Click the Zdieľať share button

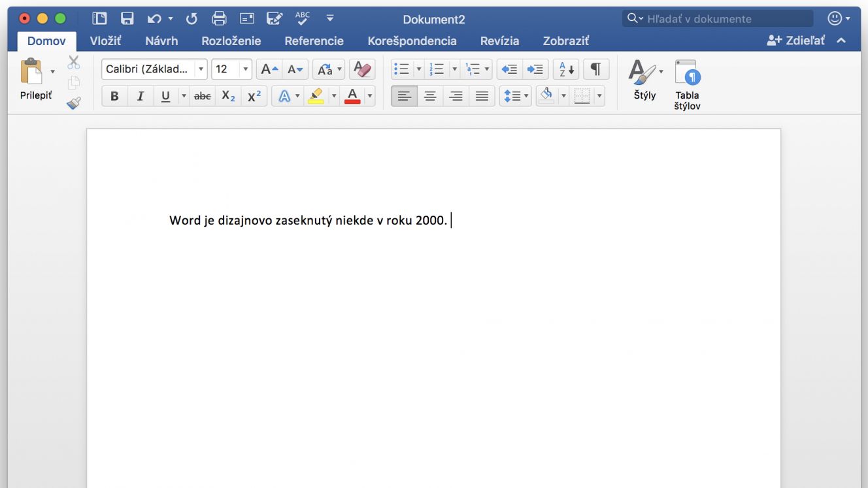click(x=795, y=41)
